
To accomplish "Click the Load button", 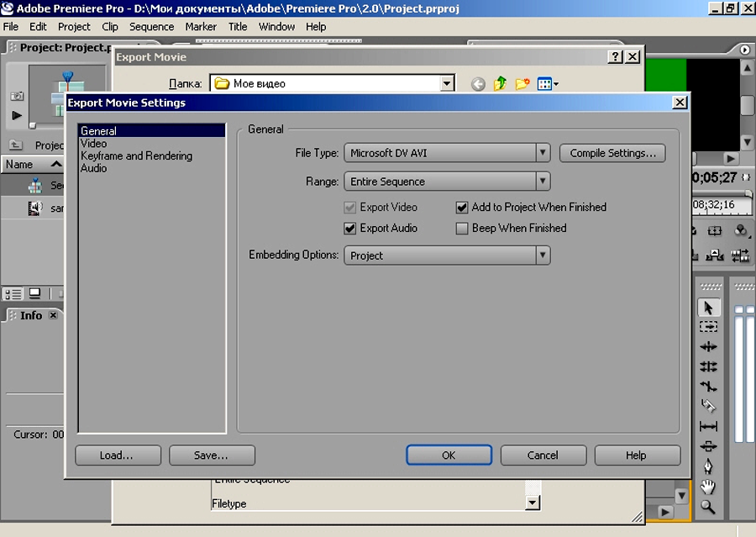I will (x=118, y=455).
